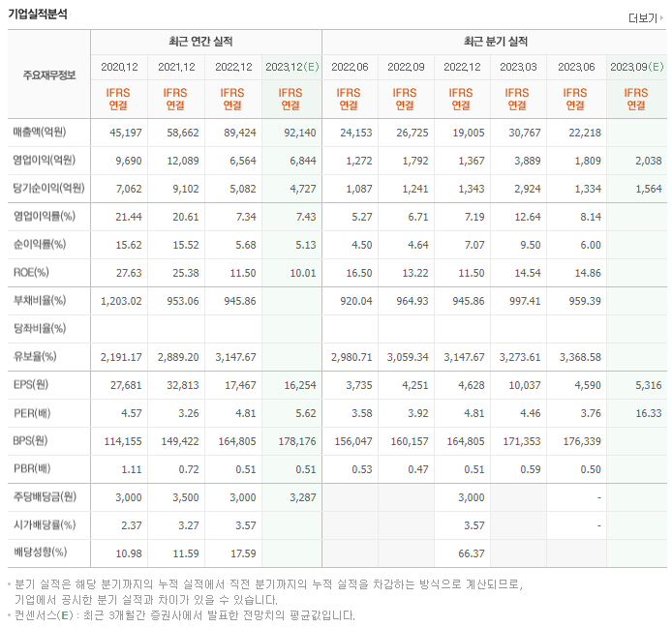Click the 66.37 payout ratio value
The image size is (672, 627).
click(471, 553)
